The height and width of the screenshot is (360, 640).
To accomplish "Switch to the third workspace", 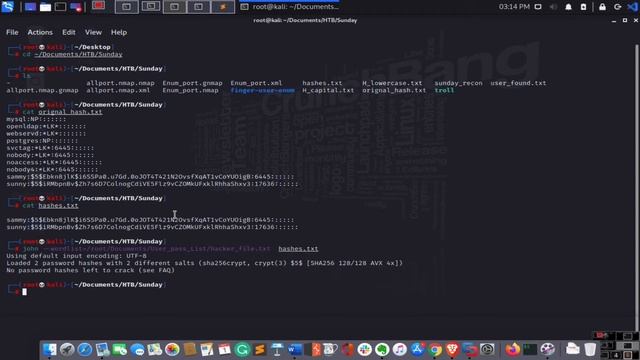I will [175, 7].
